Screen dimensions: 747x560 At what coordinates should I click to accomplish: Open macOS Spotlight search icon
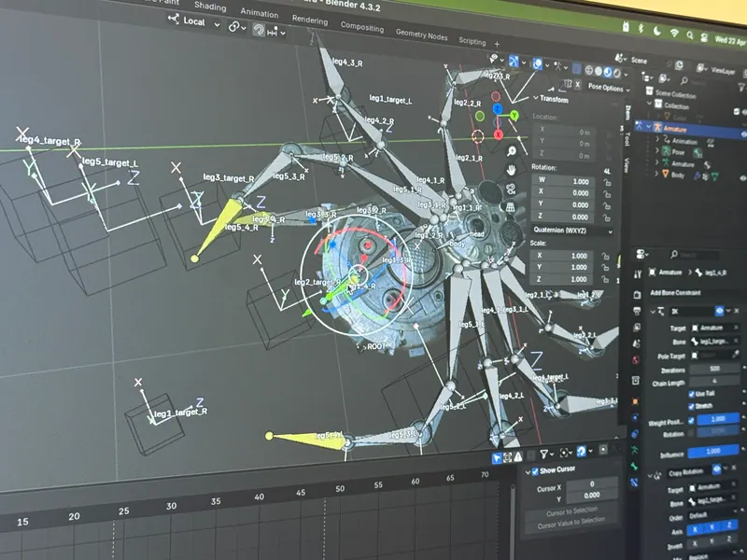[x=690, y=35]
